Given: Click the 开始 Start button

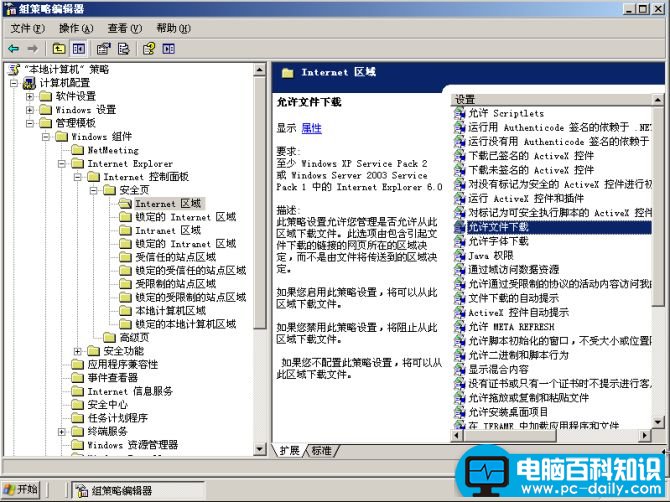Looking at the screenshot, I should pos(21,489).
